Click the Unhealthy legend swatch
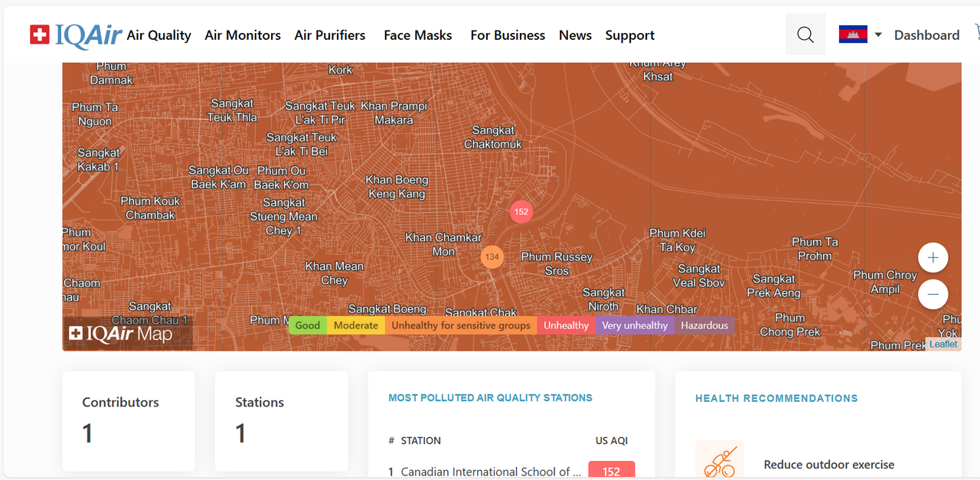980x480 pixels. click(x=567, y=325)
